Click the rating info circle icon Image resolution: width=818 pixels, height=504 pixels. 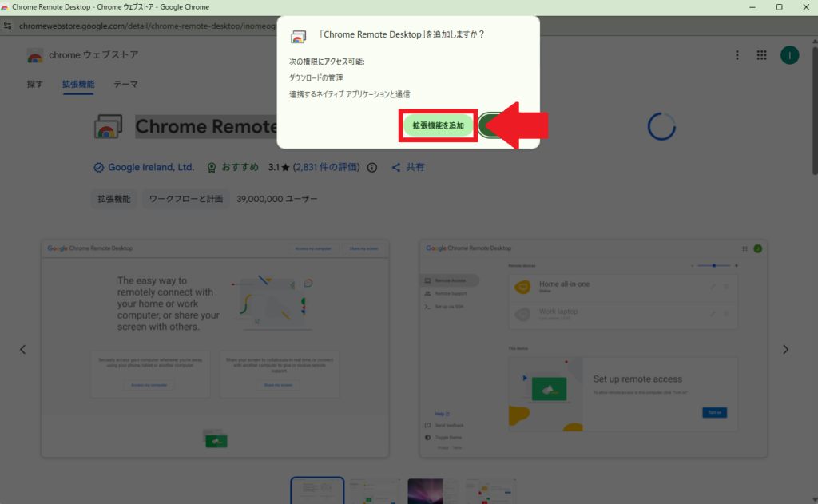coord(372,168)
